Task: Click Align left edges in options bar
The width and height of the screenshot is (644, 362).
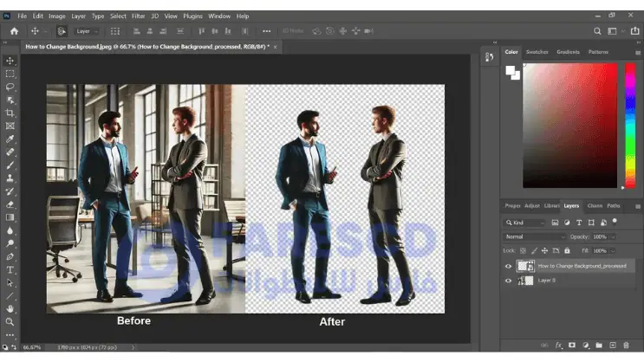Action: 137,31
